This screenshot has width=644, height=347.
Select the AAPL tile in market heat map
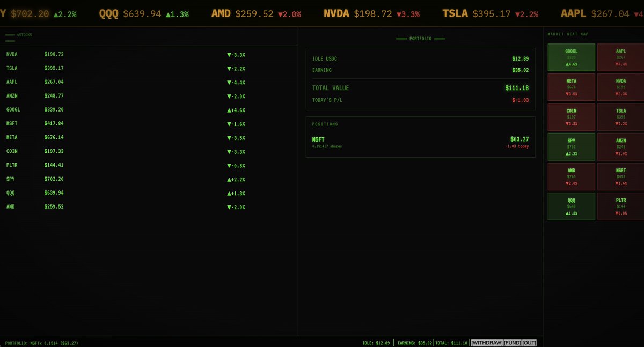pos(621,57)
